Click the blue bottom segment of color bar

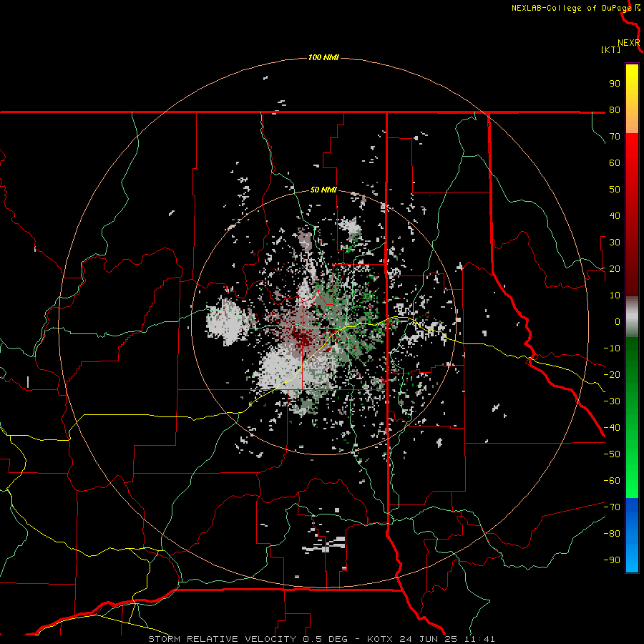632,535
